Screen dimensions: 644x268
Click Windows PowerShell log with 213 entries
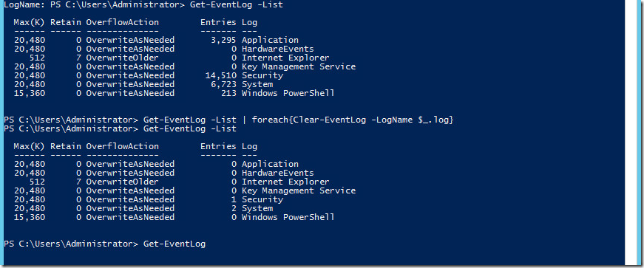click(288, 94)
